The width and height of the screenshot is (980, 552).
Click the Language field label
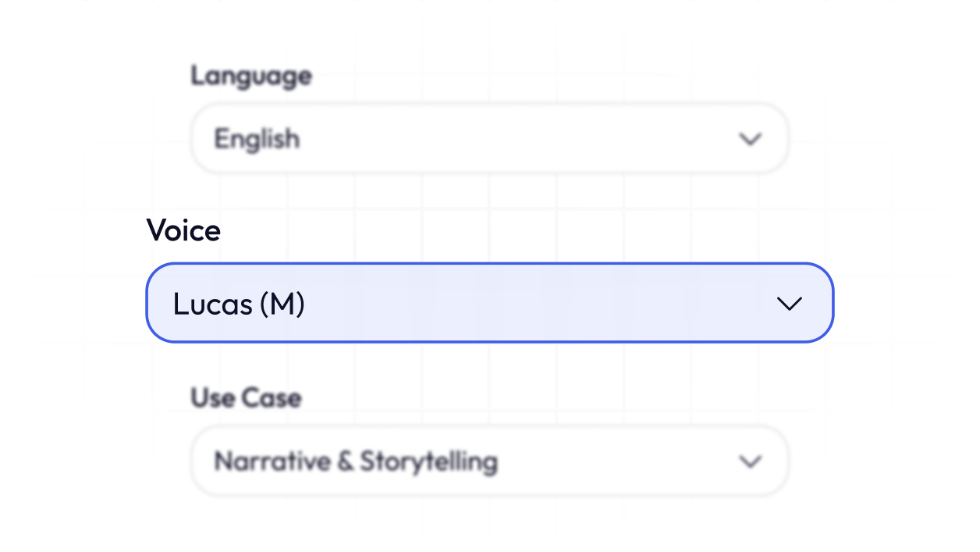click(x=251, y=76)
